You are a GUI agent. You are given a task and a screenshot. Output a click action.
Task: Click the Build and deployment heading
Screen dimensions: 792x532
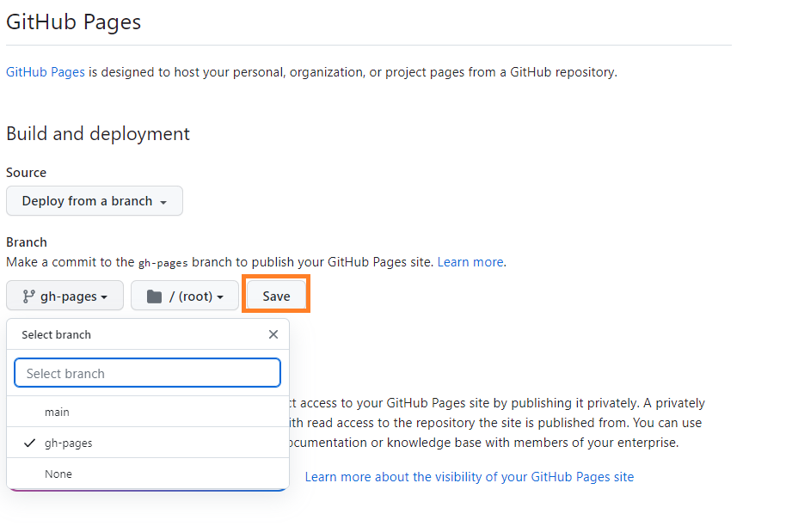[98, 134]
